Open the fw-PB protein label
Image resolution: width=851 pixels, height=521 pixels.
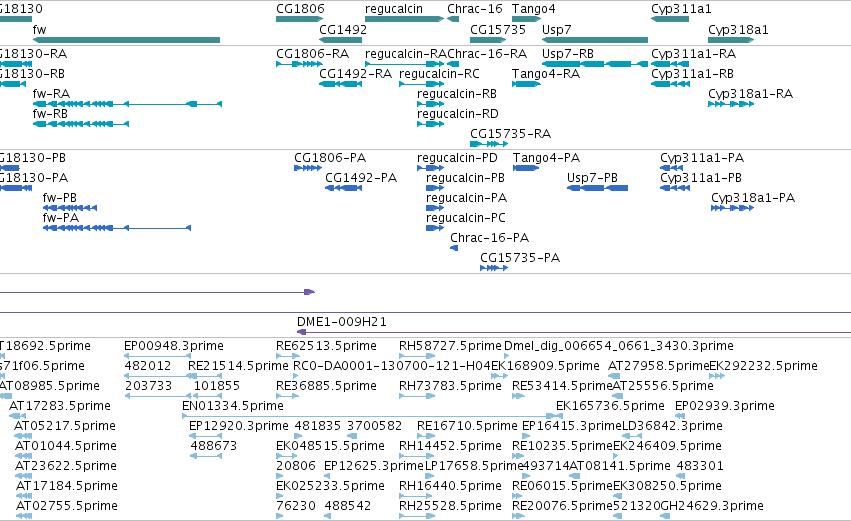tap(60, 198)
